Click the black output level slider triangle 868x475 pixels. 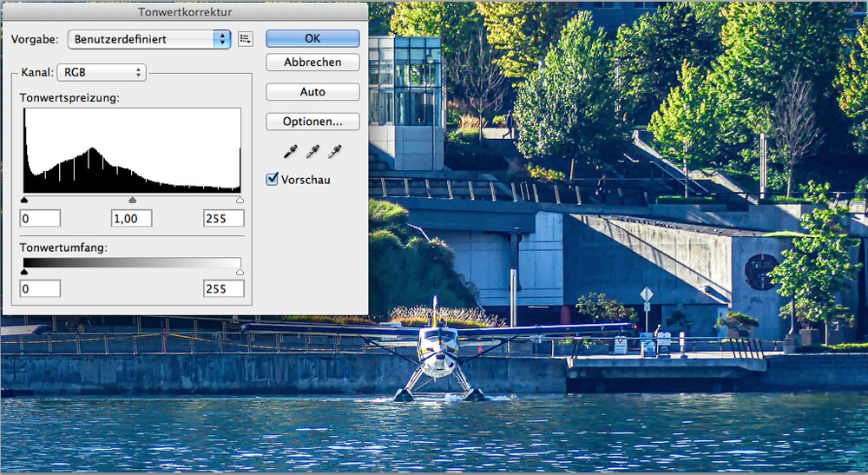pos(24,272)
